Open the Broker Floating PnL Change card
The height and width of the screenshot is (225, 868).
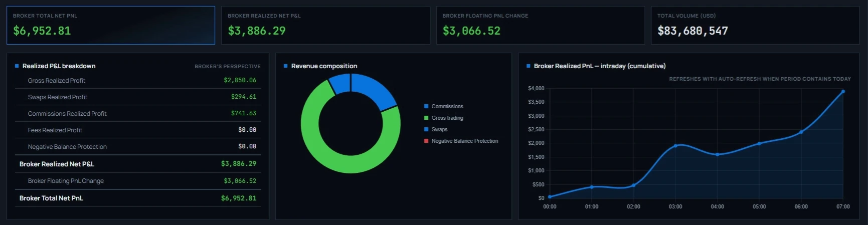[x=541, y=25]
